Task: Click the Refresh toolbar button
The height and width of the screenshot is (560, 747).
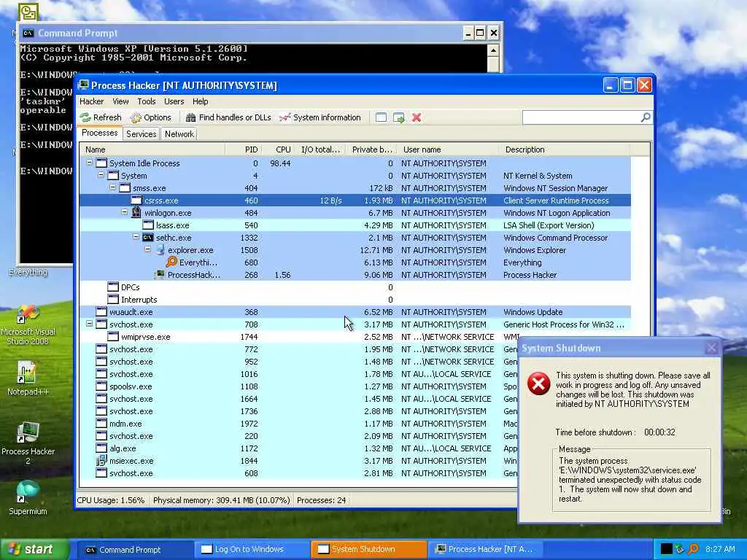Action: coord(101,117)
